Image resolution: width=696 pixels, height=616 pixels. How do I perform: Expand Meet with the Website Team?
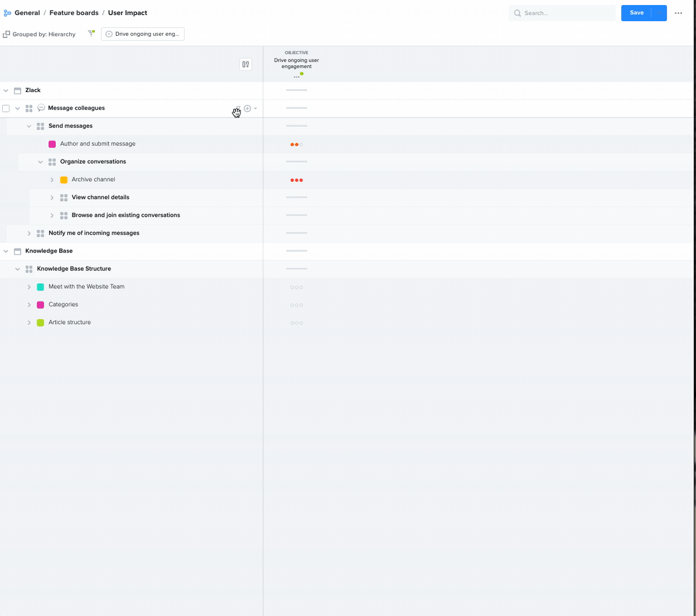[29, 287]
